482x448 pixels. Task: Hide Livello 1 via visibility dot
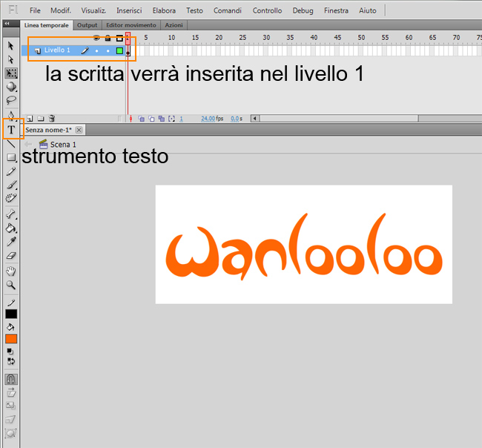click(96, 50)
